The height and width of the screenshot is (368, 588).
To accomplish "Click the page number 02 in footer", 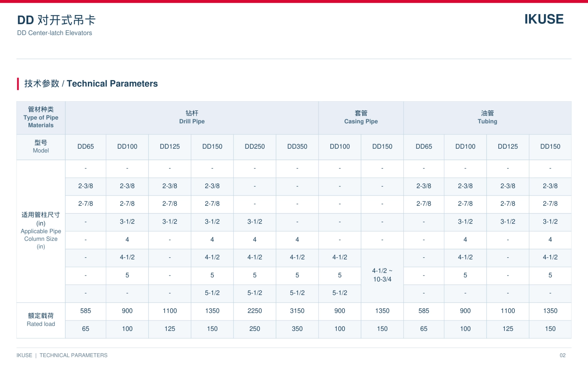I will [563, 355].
